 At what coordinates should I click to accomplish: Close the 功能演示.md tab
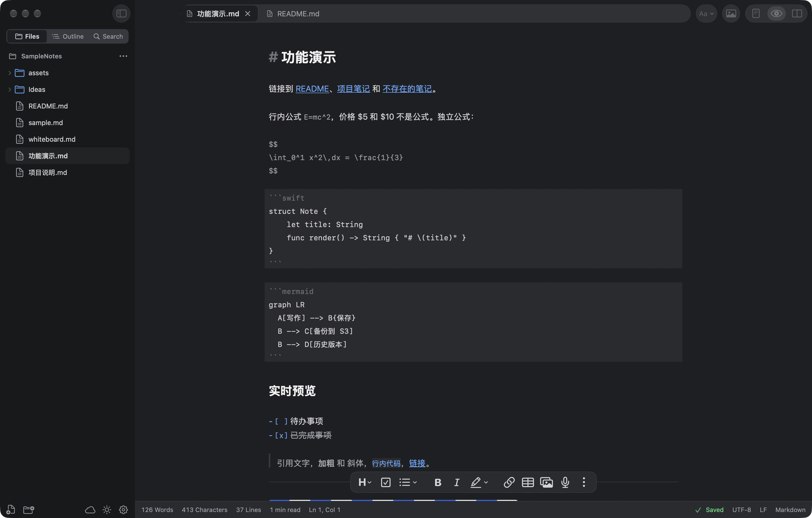248,14
